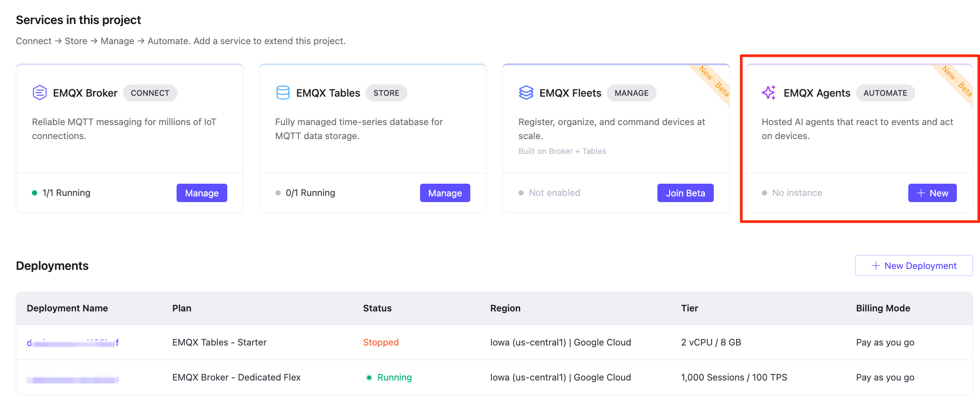Click 'Services in this project' heading
The image size is (980, 419).
click(x=78, y=20)
